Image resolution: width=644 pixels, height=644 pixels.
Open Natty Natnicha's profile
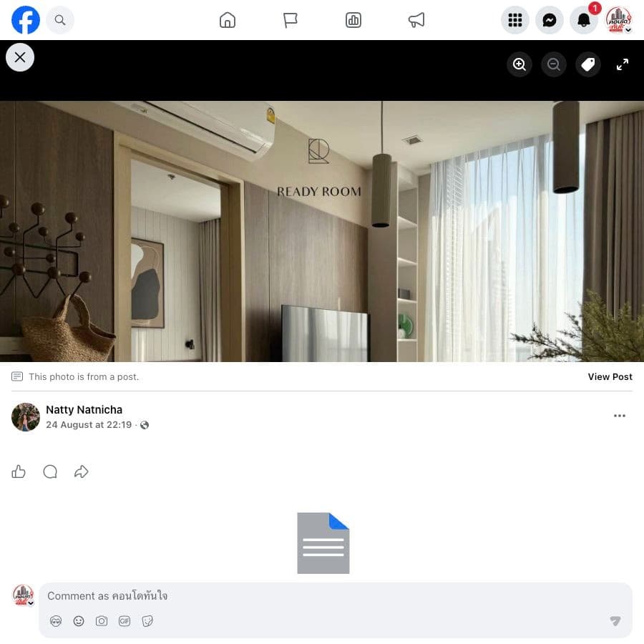click(x=84, y=409)
